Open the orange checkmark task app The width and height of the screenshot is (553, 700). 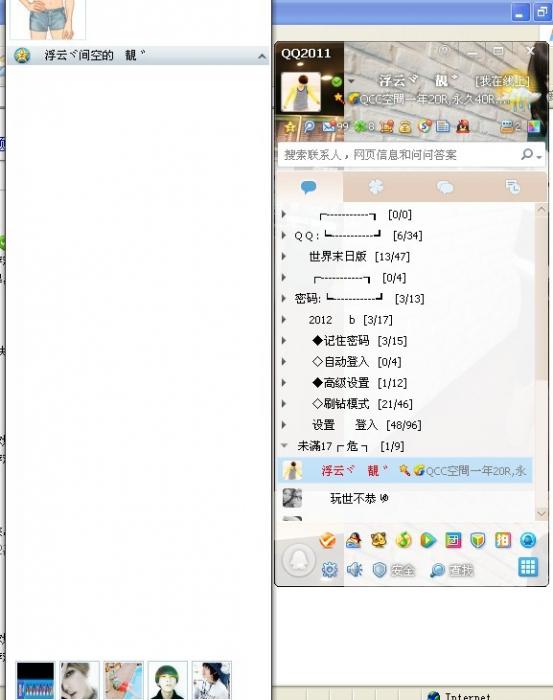pyautogui.click(x=327, y=541)
